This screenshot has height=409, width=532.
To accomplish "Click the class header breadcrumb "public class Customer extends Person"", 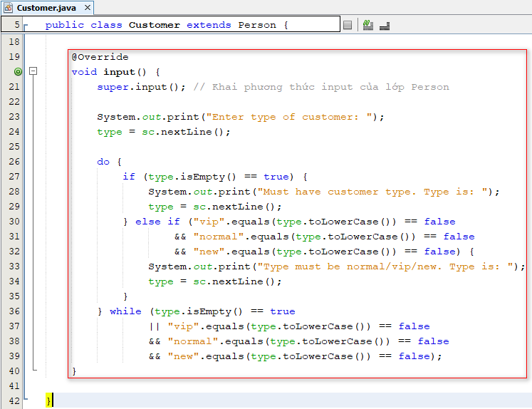I will (x=167, y=25).
